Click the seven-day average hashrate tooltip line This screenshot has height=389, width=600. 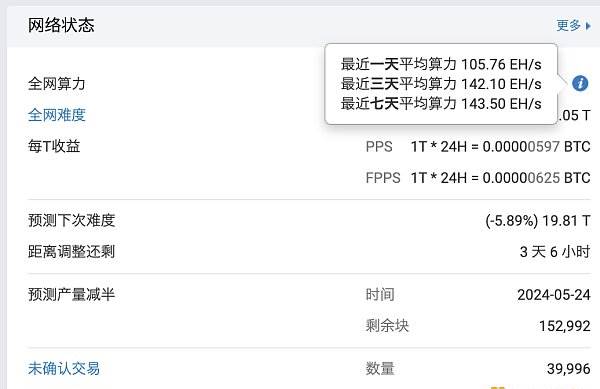[x=441, y=104]
